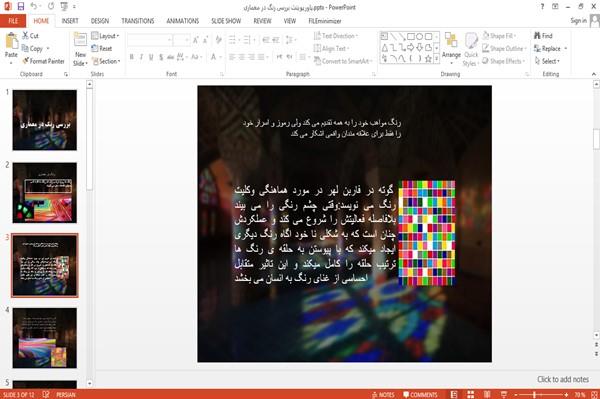Toggle Italic formatting

(x=141, y=57)
